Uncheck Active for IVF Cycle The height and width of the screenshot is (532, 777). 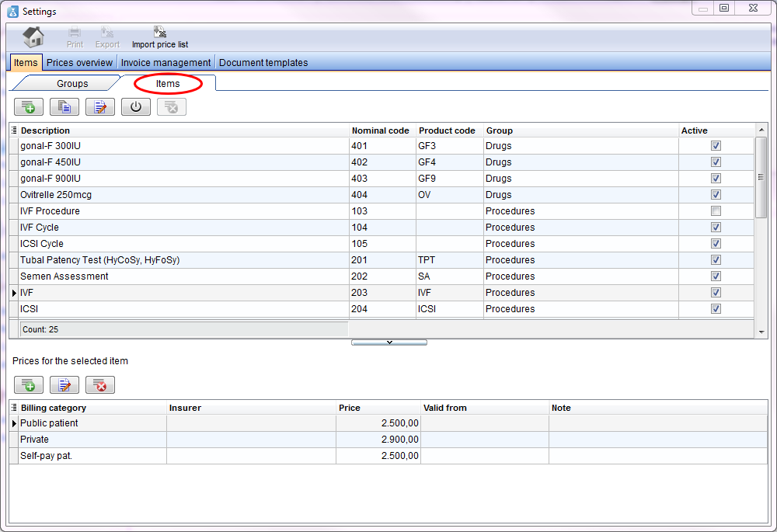click(x=716, y=228)
